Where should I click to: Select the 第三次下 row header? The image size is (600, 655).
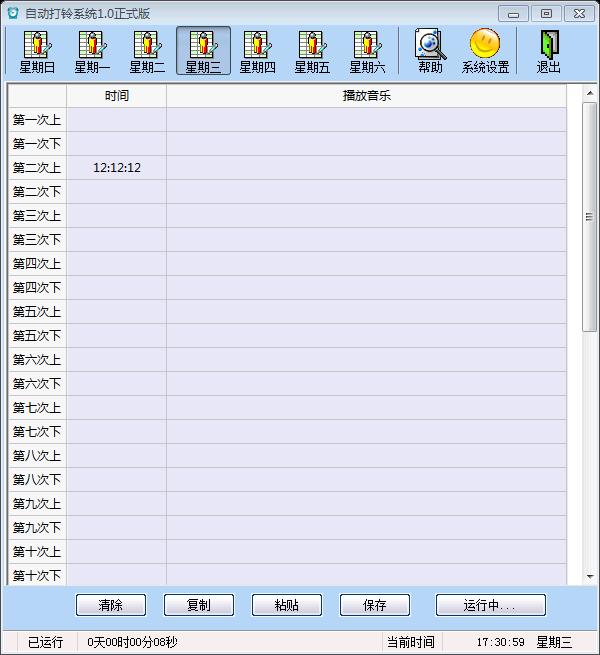pos(37,240)
